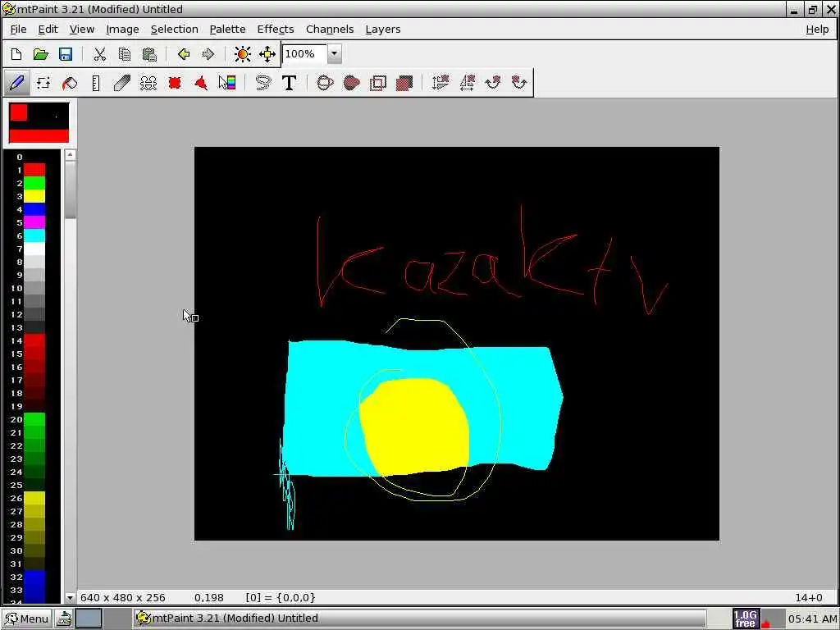The height and width of the screenshot is (630, 840).
Task: Click the 1.0G free tray indicator
Action: tap(745, 619)
